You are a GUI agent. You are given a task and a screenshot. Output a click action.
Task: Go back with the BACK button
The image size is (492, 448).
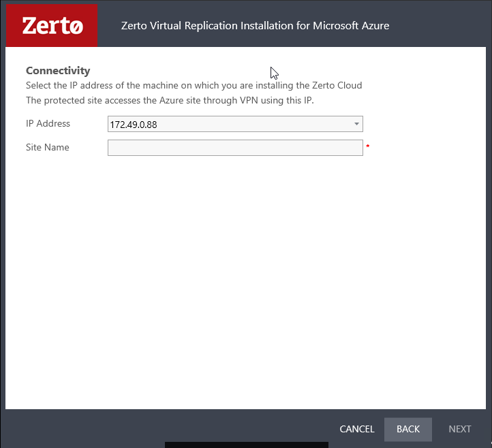[408, 429]
